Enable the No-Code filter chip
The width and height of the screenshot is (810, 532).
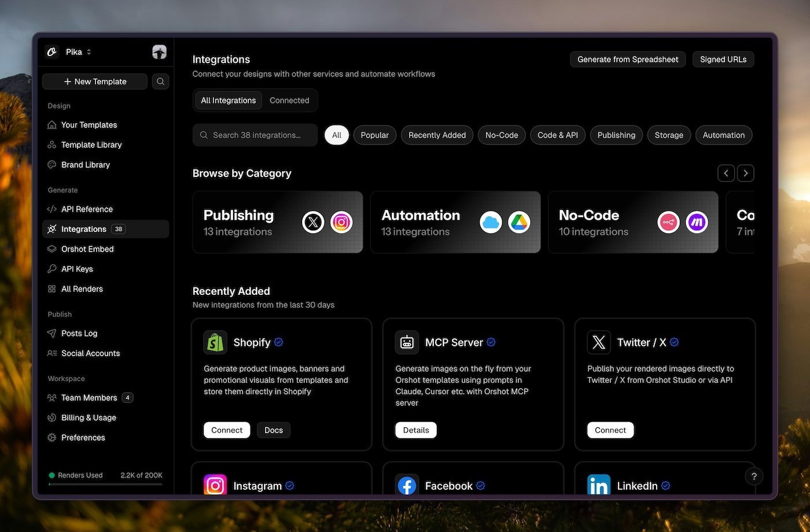[501, 135]
